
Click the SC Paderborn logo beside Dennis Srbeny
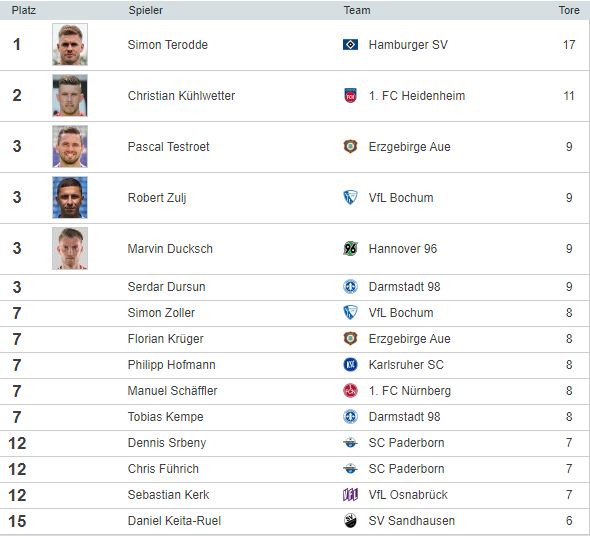click(350, 443)
